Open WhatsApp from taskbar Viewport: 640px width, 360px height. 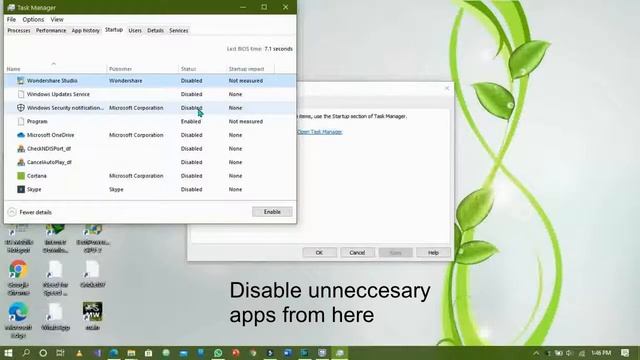218,353
